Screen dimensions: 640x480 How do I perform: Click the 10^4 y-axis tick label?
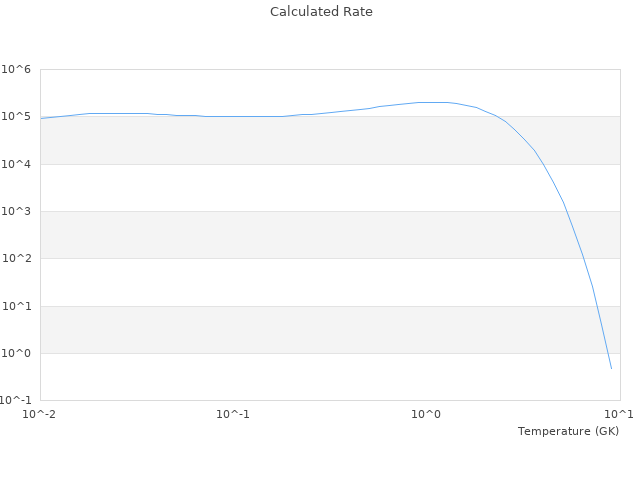[16, 164]
